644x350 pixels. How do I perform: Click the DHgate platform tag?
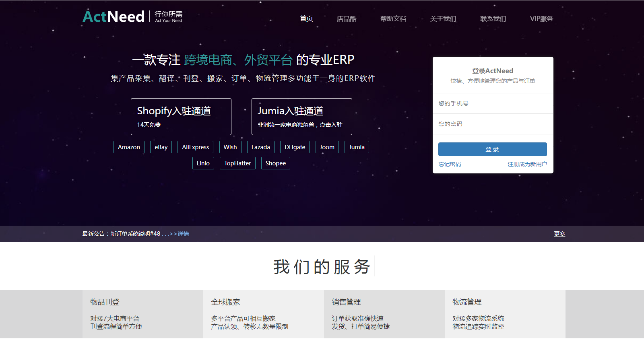(x=295, y=147)
